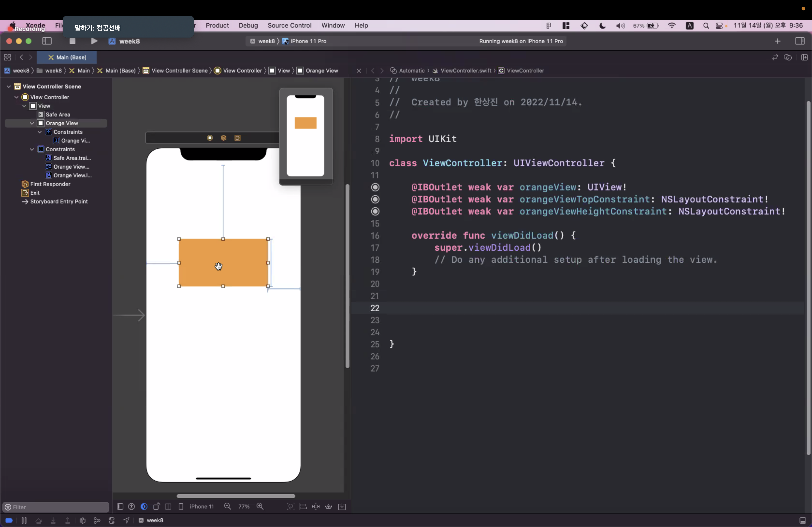Image resolution: width=812 pixels, height=527 pixels.
Task: Update frames of selected view
Action: coord(290,507)
